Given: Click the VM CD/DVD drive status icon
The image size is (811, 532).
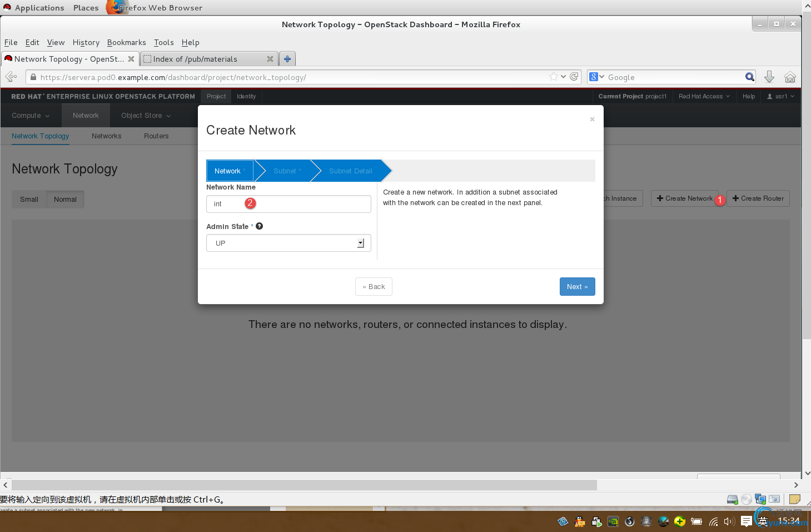Looking at the screenshot, I should (x=747, y=499).
